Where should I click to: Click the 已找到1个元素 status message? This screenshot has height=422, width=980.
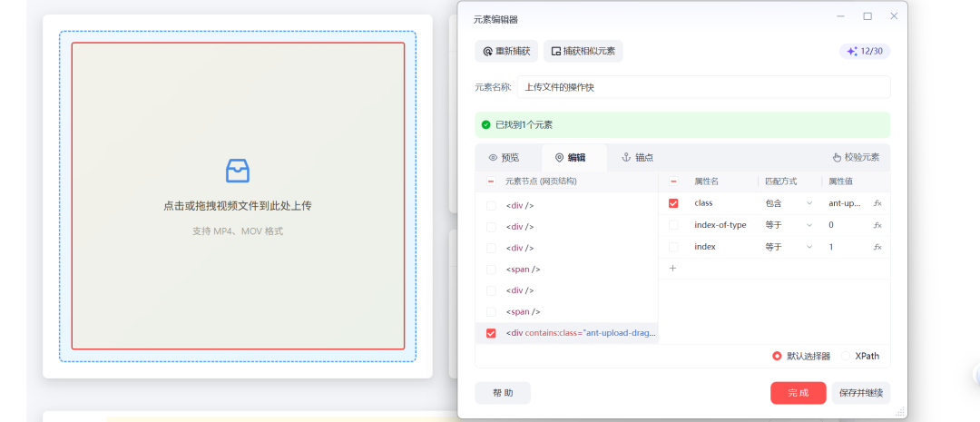(524, 125)
